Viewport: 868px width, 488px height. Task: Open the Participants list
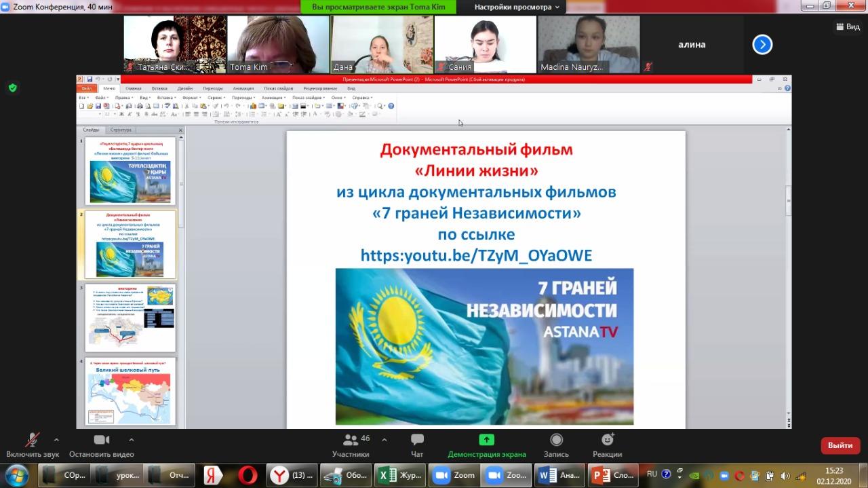(x=351, y=445)
